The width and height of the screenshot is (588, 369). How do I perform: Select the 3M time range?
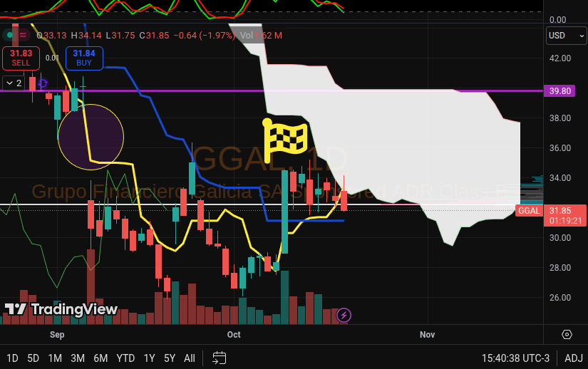pos(78,358)
